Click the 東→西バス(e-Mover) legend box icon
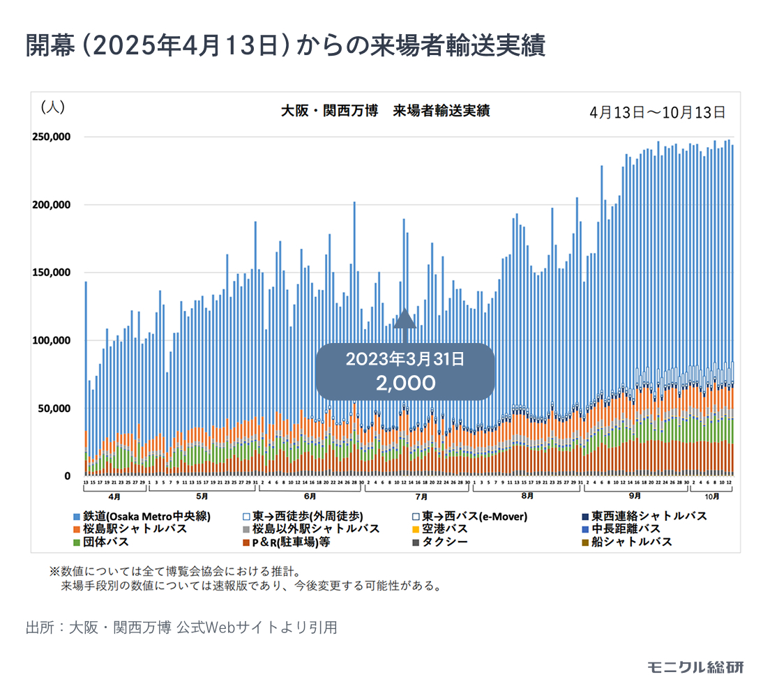The image size is (770, 700). [x=416, y=517]
